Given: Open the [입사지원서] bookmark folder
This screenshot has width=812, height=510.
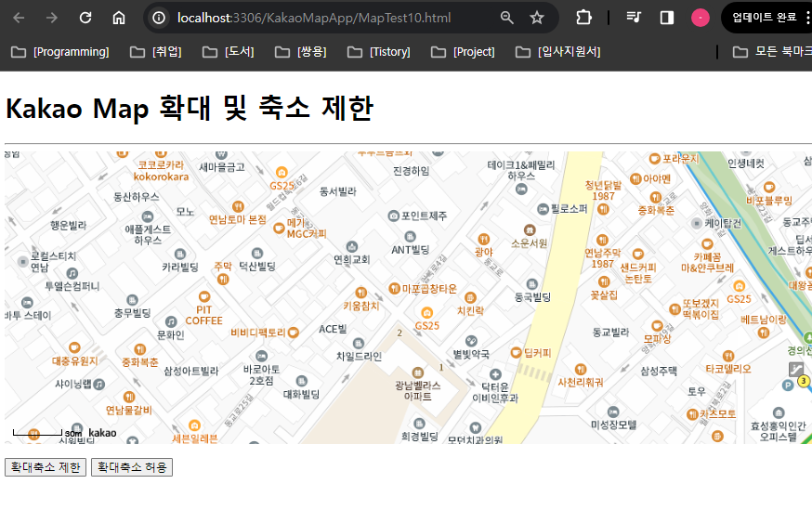Looking at the screenshot, I should tap(558, 52).
